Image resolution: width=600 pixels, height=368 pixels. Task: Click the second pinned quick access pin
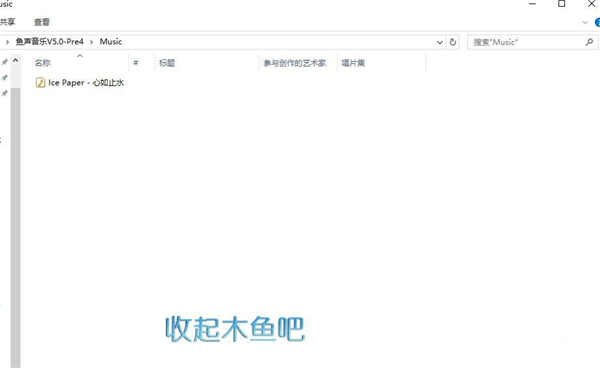pyautogui.click(x=5, y=78)
